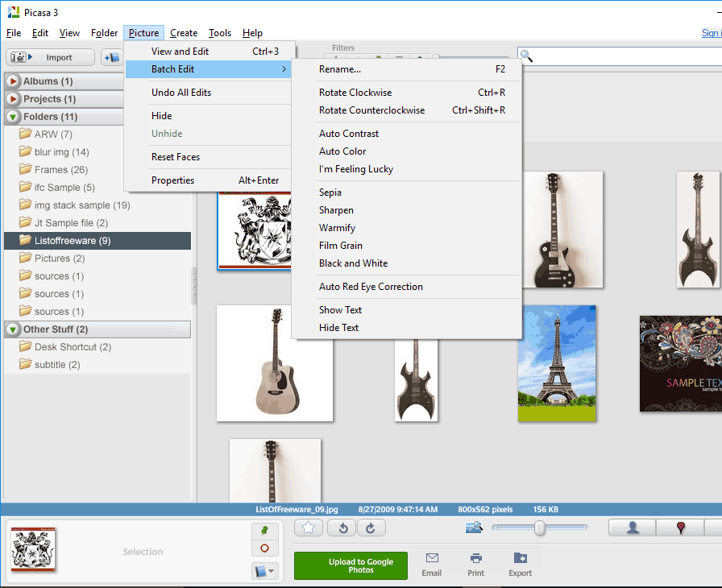This screenshot has width=722, height=588.
Task: Select Rotate Clockwise in the submenu
Action: coord(407,93)
